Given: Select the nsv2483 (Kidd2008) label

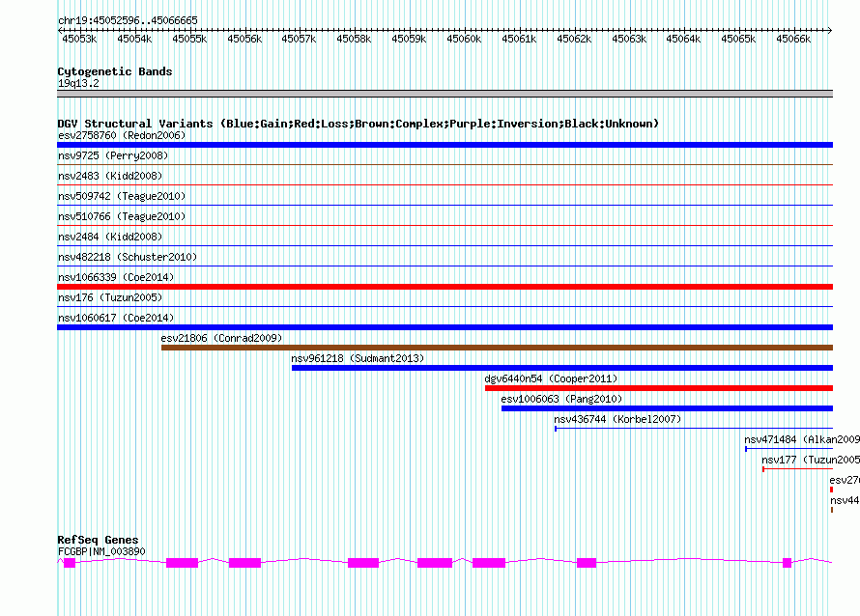Looking at the screenshot, I should point(110,177).
